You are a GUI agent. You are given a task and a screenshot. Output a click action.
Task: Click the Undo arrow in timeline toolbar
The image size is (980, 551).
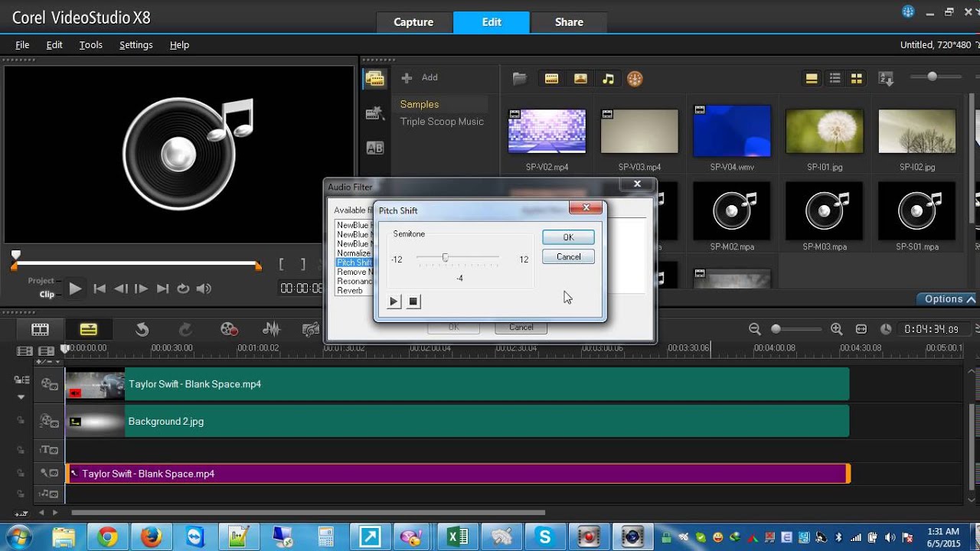[x=142, y=330]
